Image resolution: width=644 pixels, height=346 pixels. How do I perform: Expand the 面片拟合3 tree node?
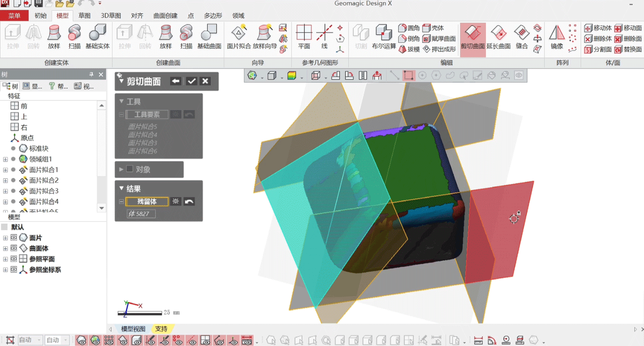[x=6, y=191]
